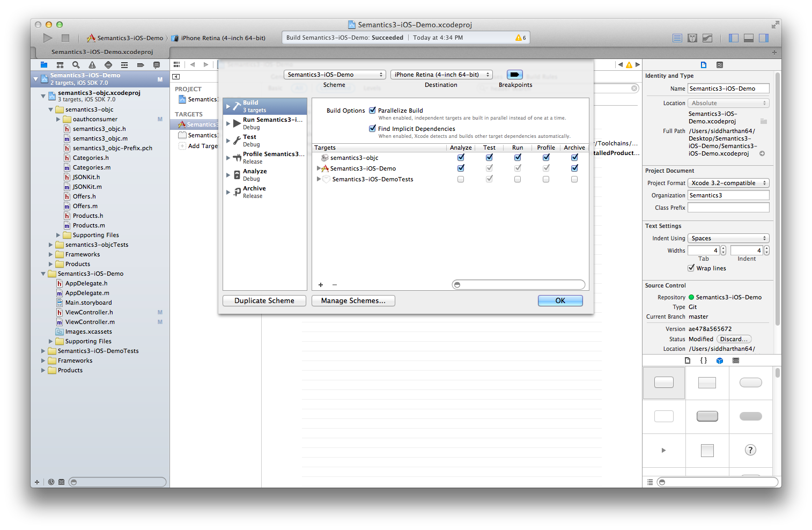
Task: Open the Find navigator magnifier icon
Action: (x=76, y=64)
